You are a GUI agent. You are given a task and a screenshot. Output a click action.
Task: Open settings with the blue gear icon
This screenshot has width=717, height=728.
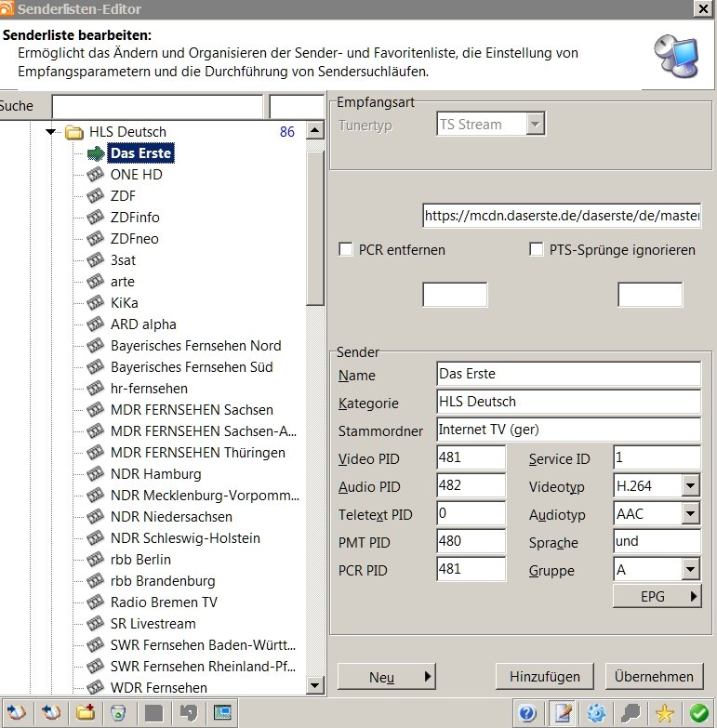[596, 713]
